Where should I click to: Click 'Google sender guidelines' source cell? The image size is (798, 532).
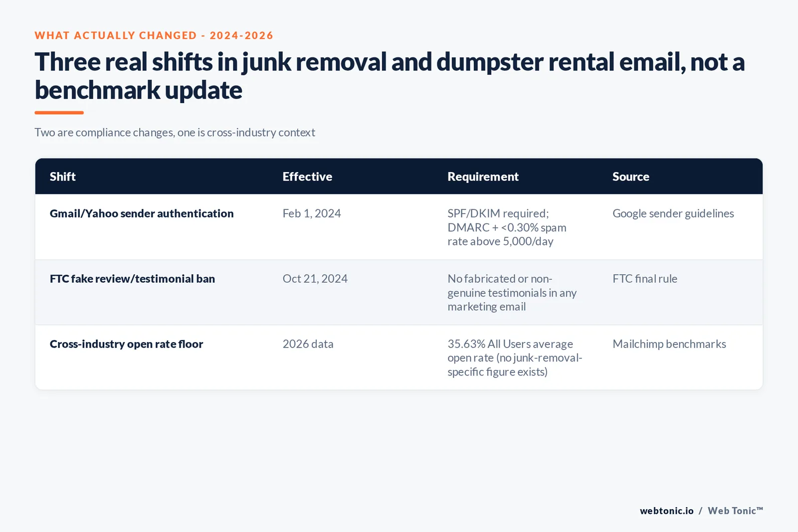click(673, 213)
